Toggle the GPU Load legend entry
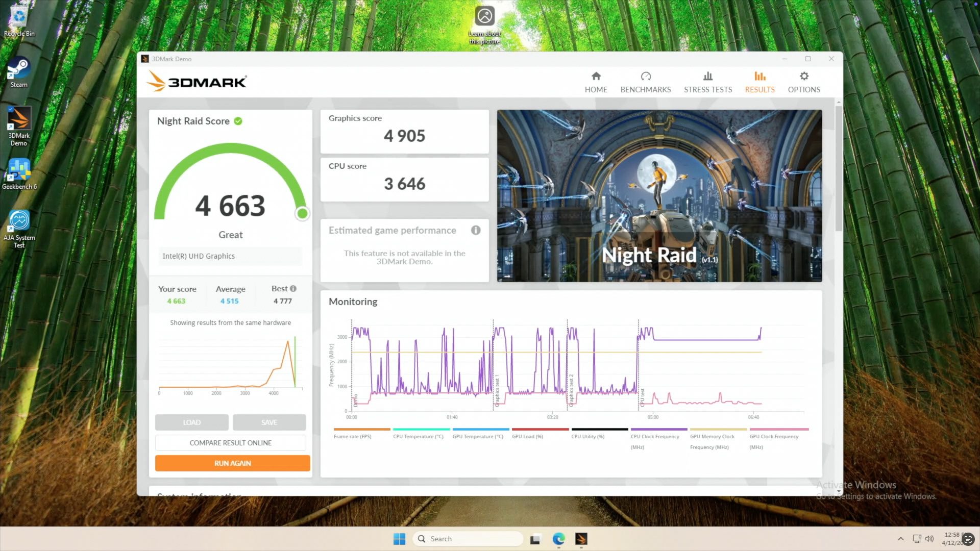980x551 pixels. pos(527,436)
